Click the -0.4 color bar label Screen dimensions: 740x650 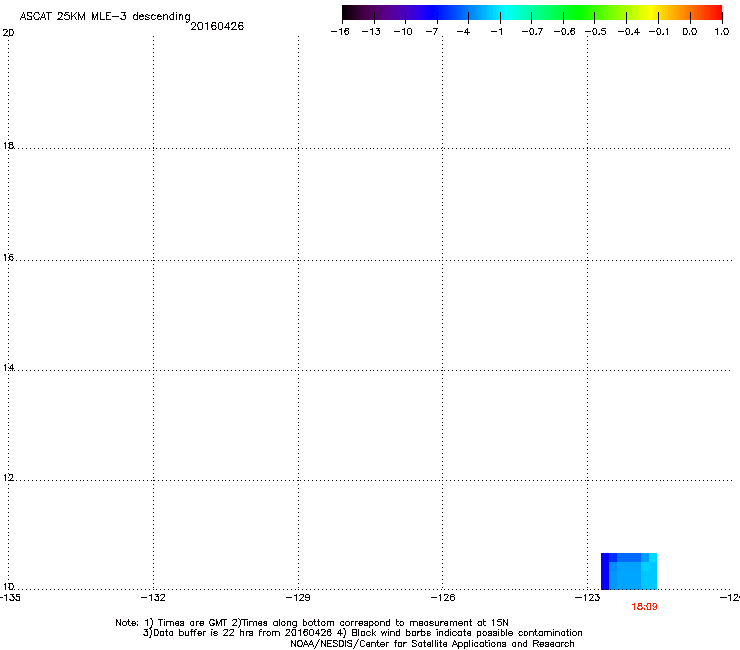(629, 32)
